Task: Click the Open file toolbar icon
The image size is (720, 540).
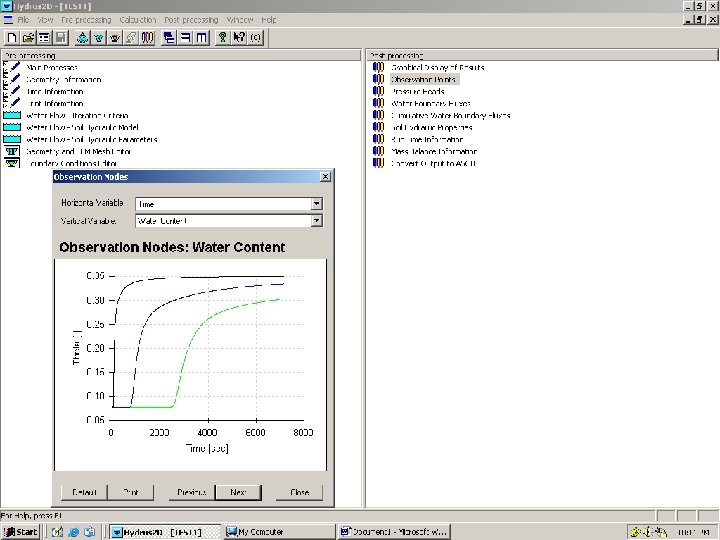Action: coord(28,38)
